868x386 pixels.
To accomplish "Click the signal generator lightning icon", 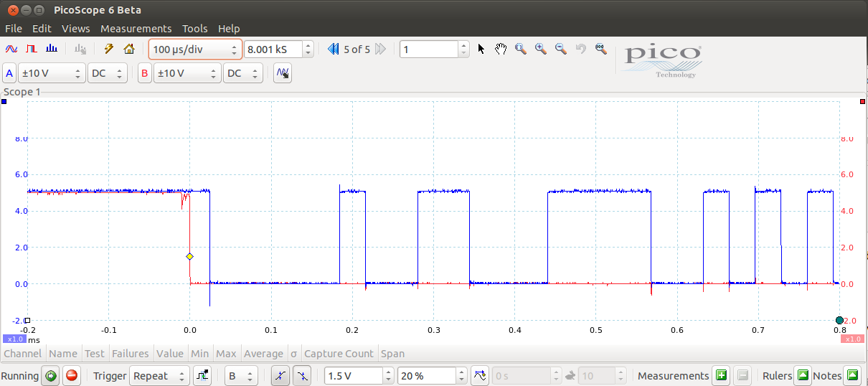I will pos(109,49).
